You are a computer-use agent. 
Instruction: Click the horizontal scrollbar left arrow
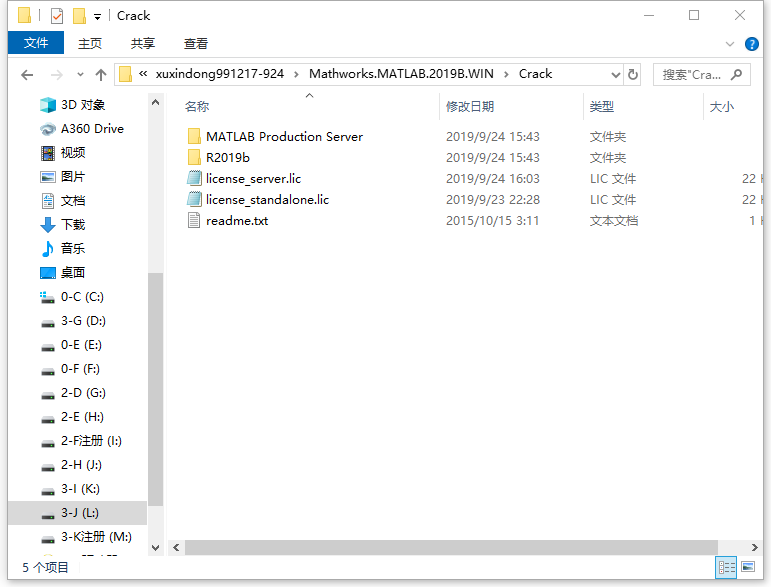click(176, 547)
